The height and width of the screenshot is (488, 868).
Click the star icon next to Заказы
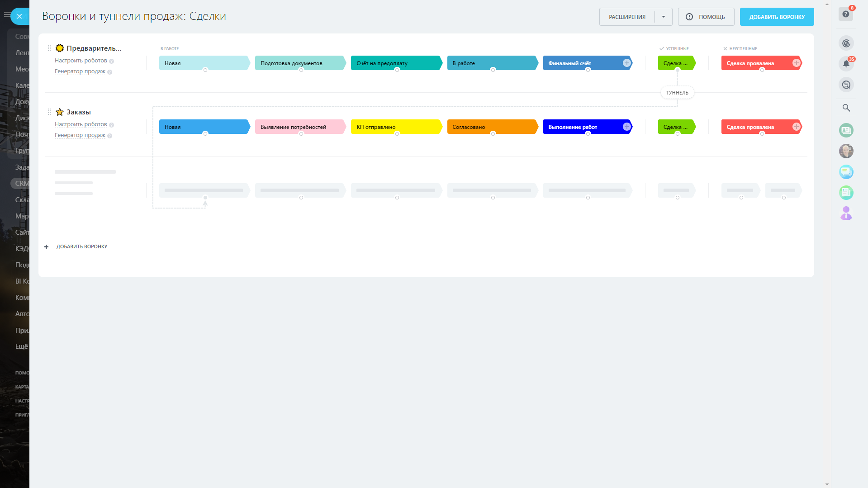[x=60, y=112]
